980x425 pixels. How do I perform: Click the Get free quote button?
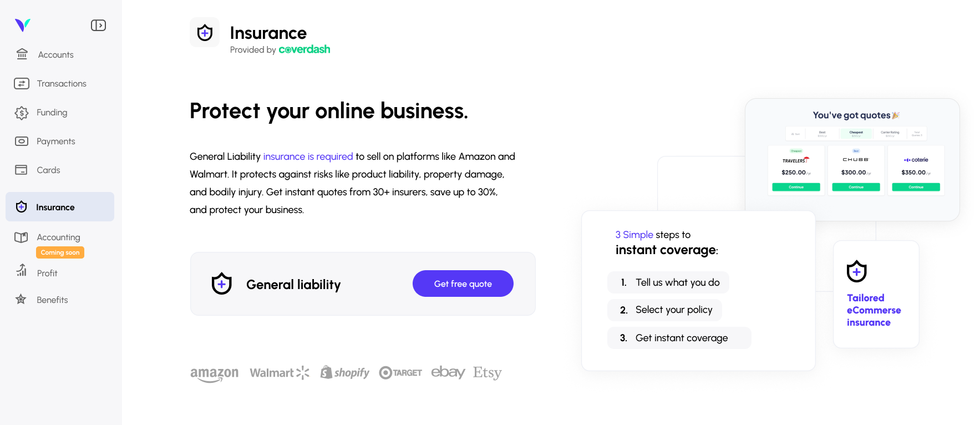pos(463,284)
